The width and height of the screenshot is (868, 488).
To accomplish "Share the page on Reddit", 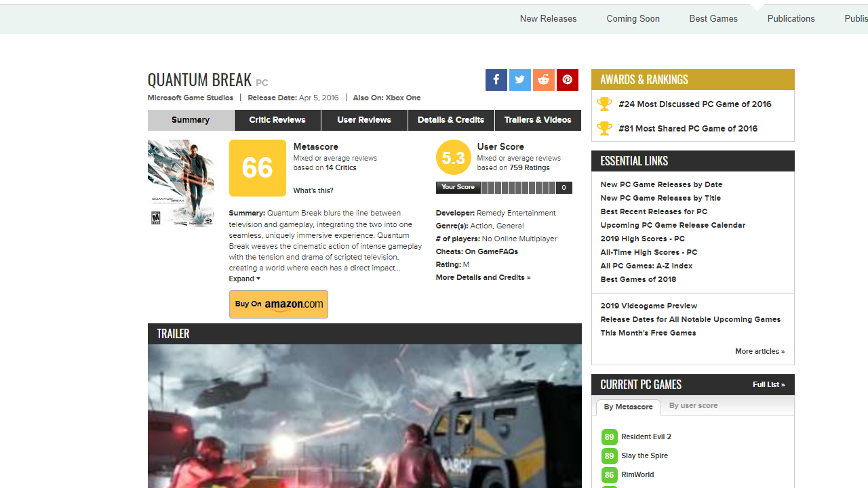I will click(x=544, y=80).
